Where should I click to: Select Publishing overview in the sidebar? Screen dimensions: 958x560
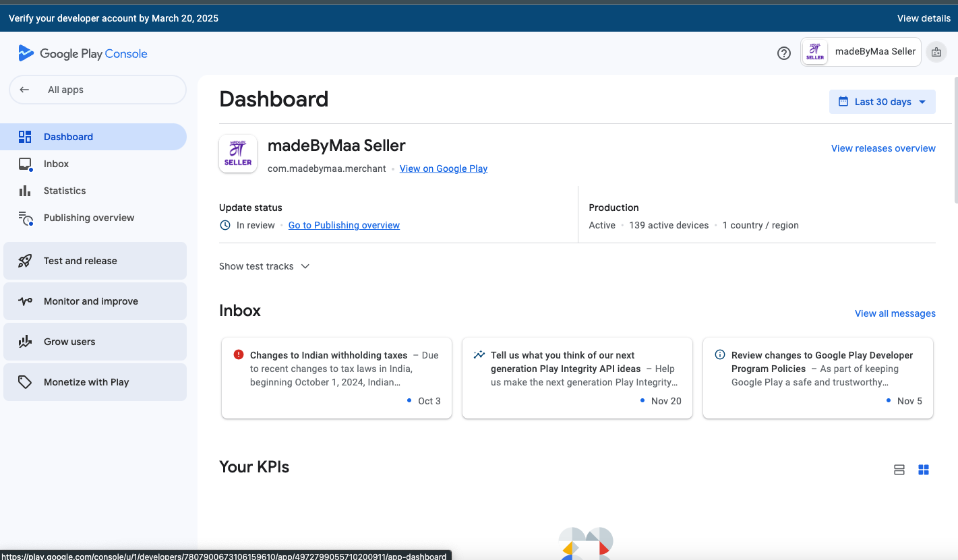(x=89, y=218)
